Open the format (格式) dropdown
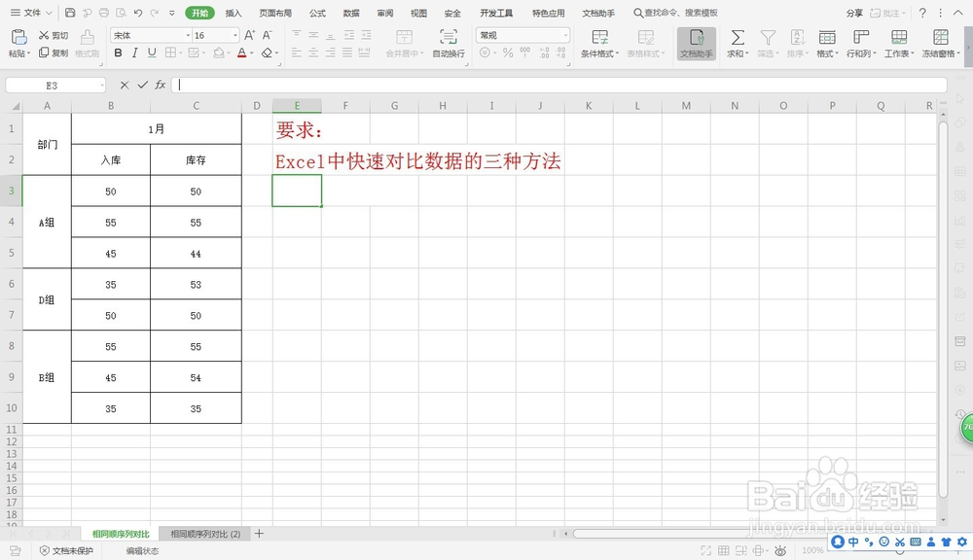Screen dimensions: 973x560 pos(827,44)
